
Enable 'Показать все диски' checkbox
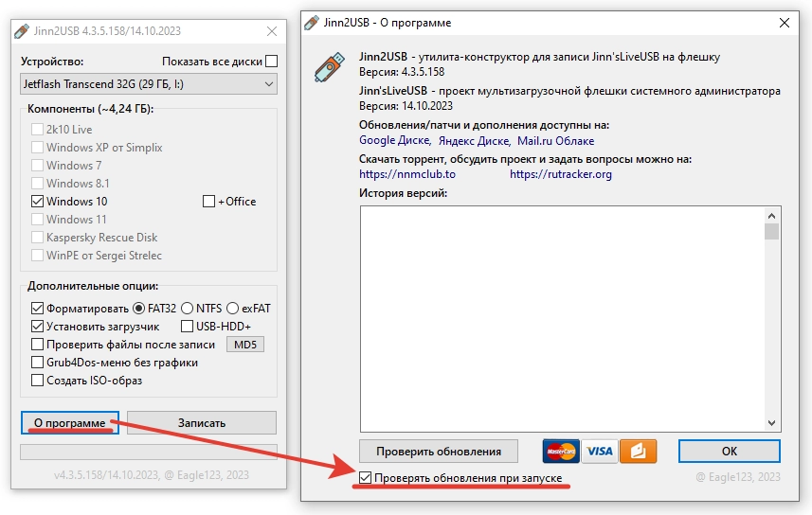pos(271,62)
